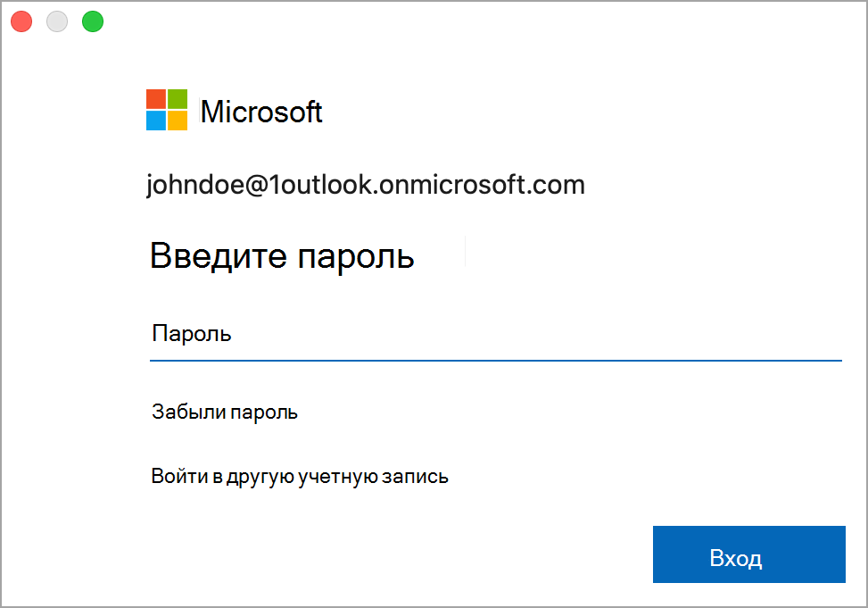This screenshot has height=608, width=868.
Task: Click the Microsoft wordmark text
Action: tap(261, 112)
